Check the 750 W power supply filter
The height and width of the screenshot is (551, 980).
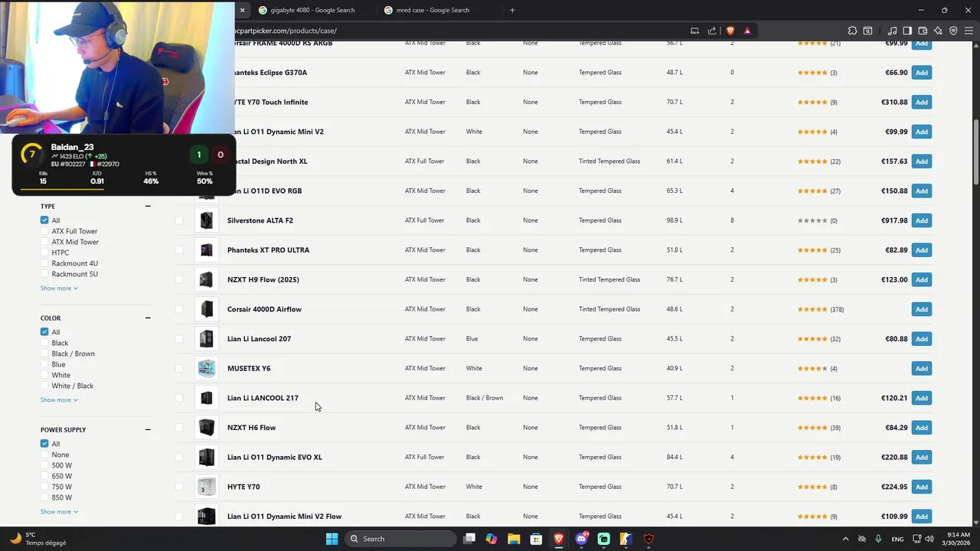[44, 487]
